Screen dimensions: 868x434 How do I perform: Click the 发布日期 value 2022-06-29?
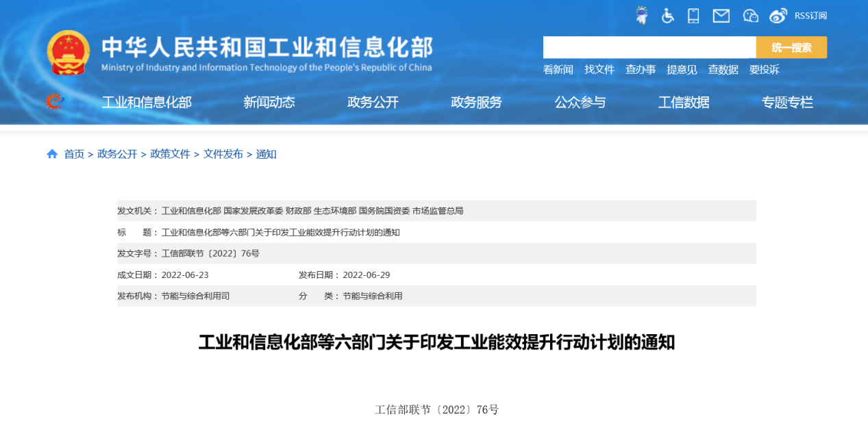(x=366, y=275)
